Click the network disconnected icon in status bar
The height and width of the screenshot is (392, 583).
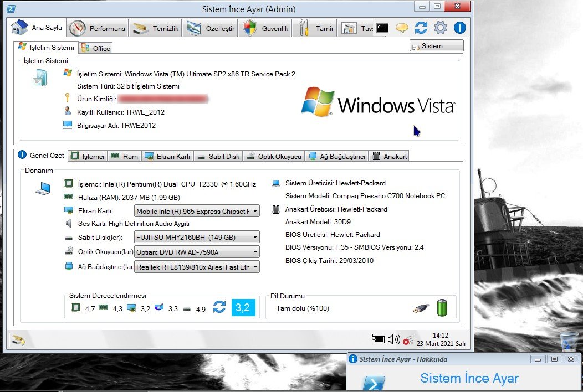408,339
